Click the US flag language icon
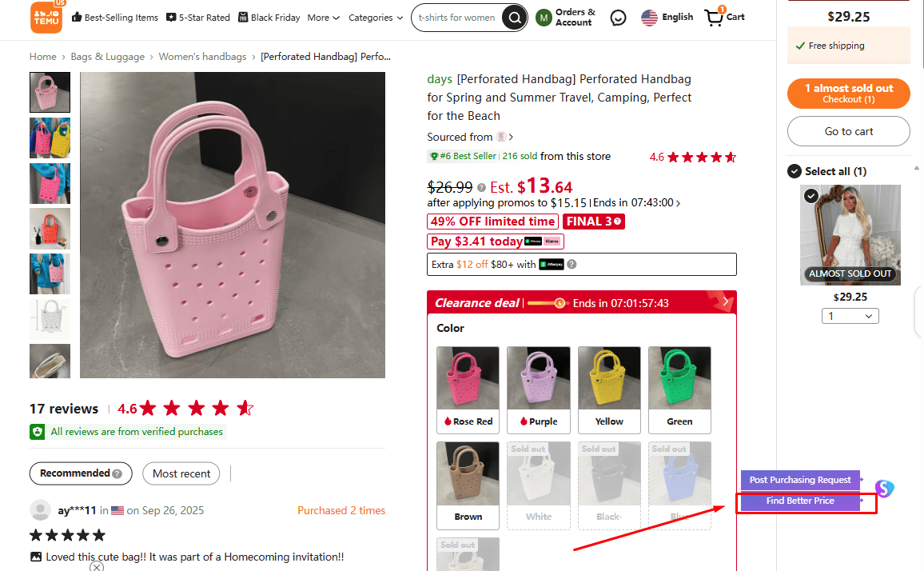 click(x=650, y=16)
